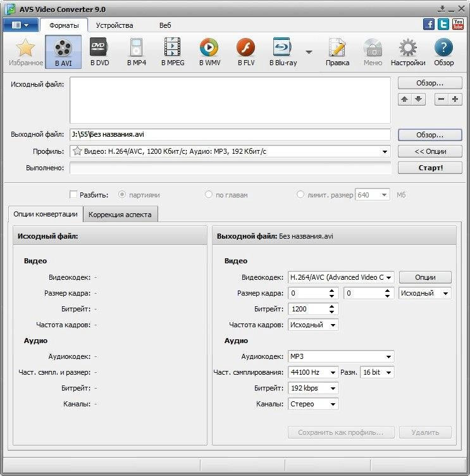Increase frame width stepper up arrow

coord(331,291)
